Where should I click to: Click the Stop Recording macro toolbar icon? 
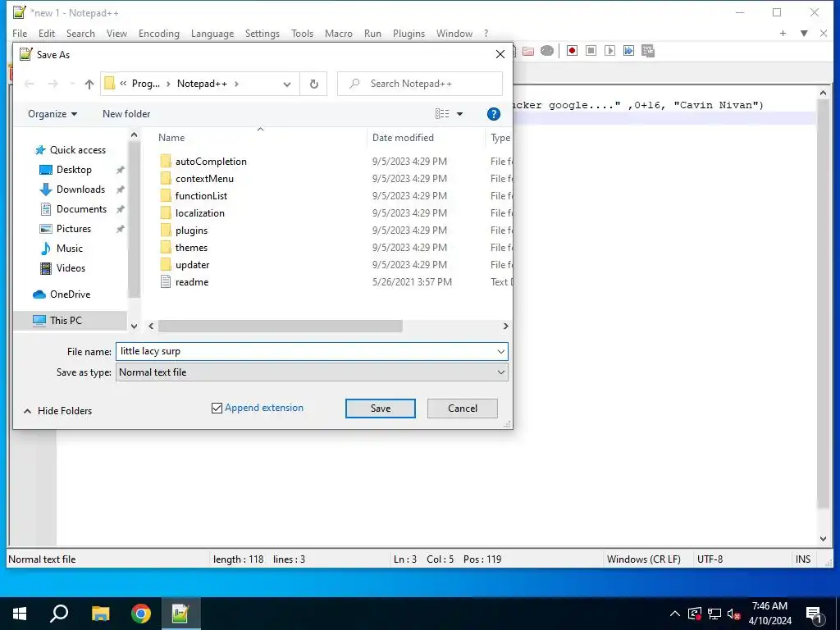[591, 51]
